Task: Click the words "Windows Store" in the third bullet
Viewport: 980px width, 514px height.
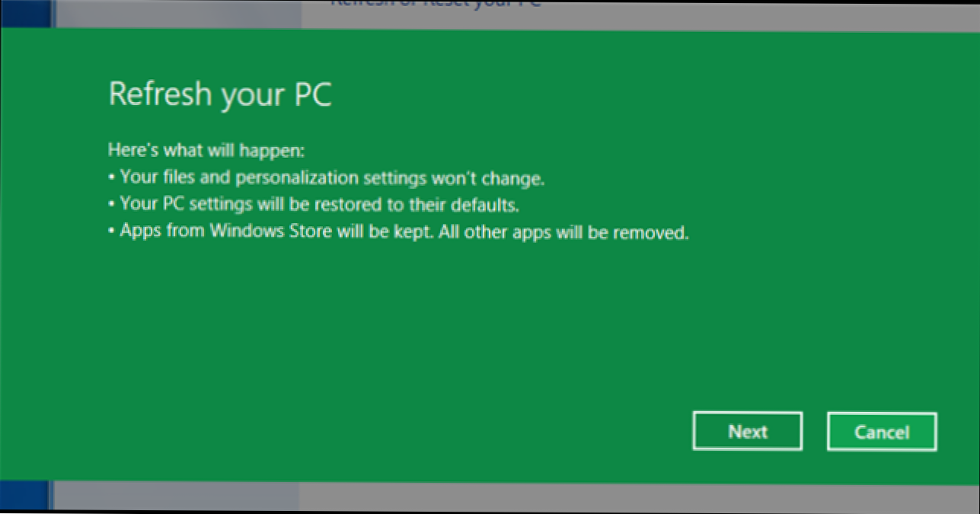Action: click(270, 232)
